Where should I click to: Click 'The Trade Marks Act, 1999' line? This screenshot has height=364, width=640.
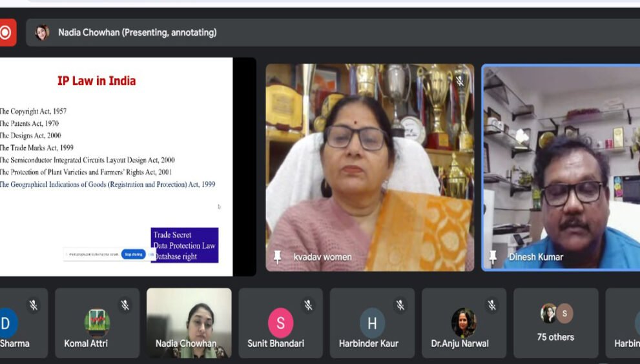[37, 148]
